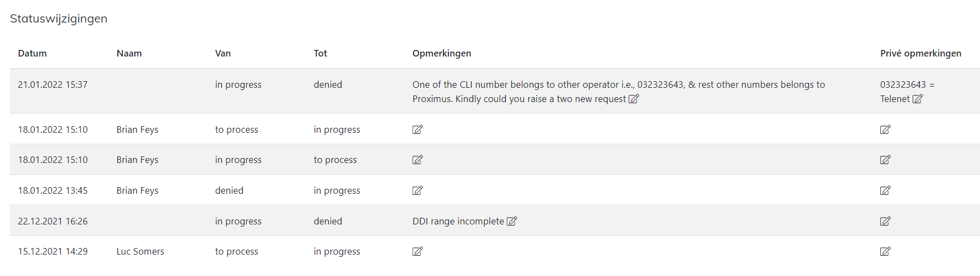Viewport: 980px width, 276px height.
Task: Select the 15.12.2021 14:29 date cell
Action: 53,251
